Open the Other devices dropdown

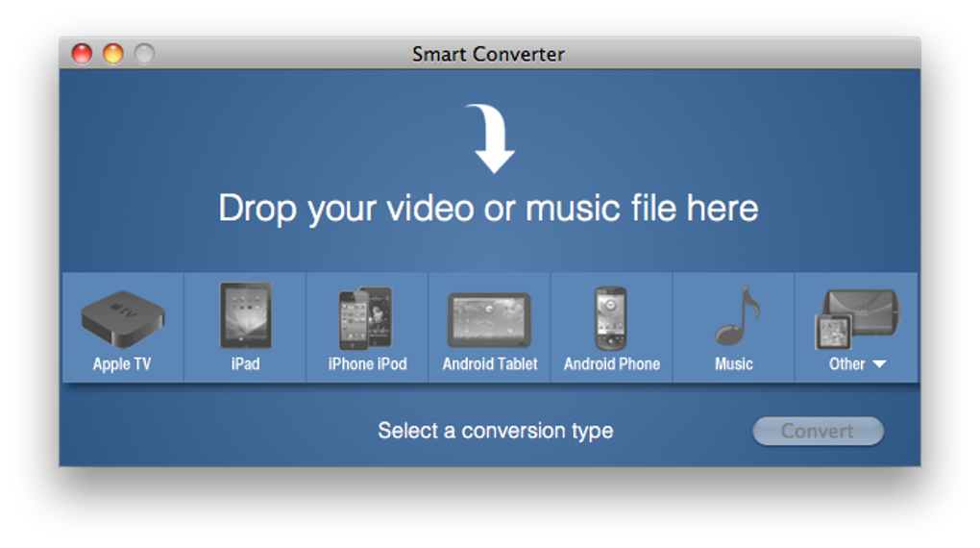pyautogui.click(x=856, y=328)
